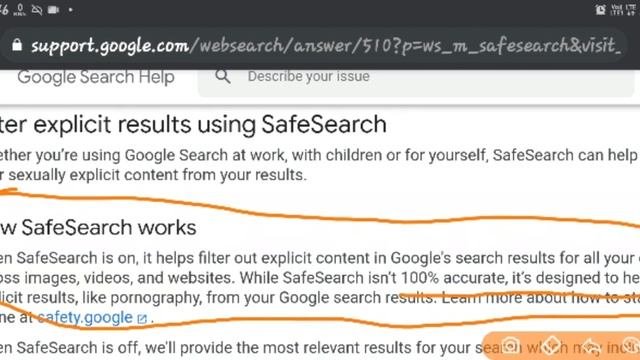
Task: Tap the crossed-out eye icon in status bar
Action: click(37, 10)
